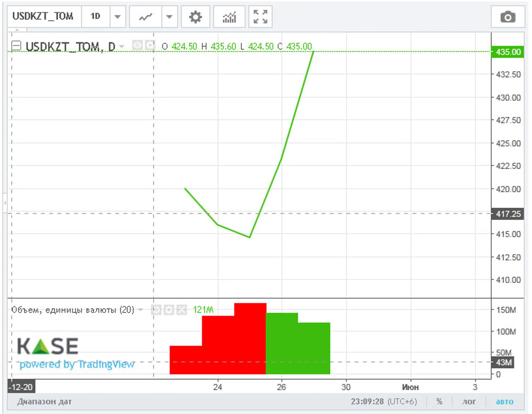Screen dimensions: 532x414
Task: Expand the 1D interval dropdown arrow
Action: click(117, 17)
